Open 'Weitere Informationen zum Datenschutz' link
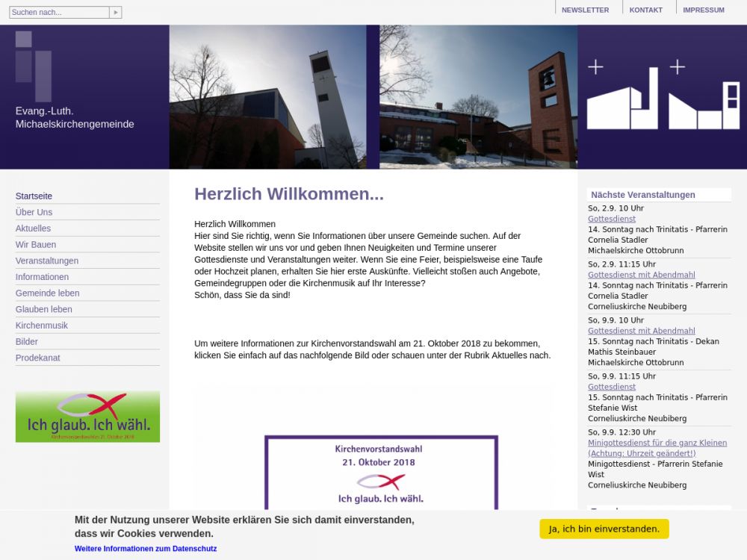The image size is (747, 560). (x=146, y=549)
